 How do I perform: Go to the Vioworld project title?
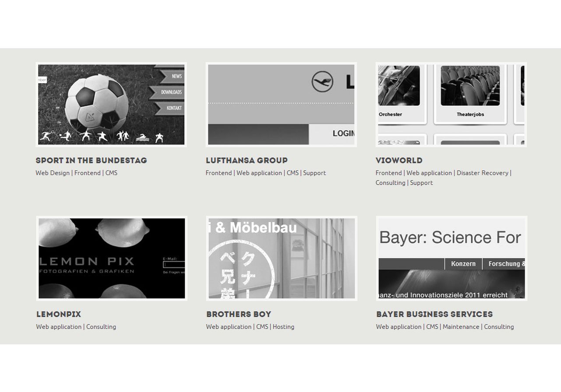[x=399, y=161]
